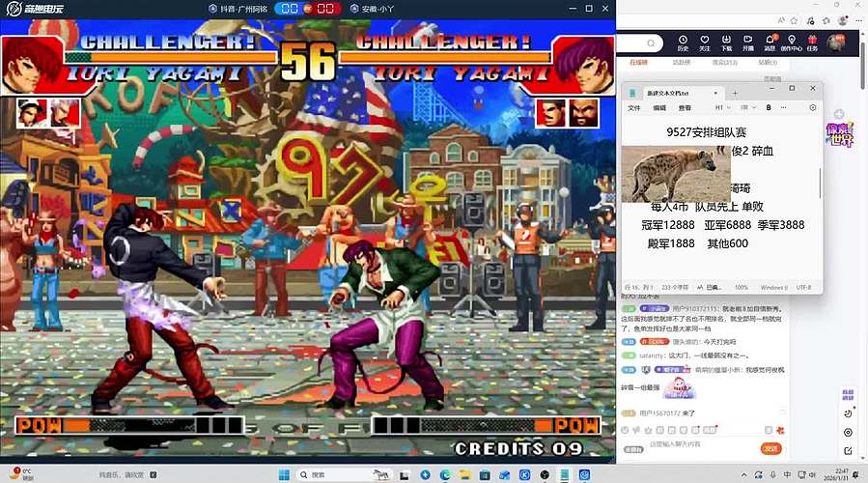Open Notepad settings gear icon
The image size is (868, 483).
tap(813, 107)
